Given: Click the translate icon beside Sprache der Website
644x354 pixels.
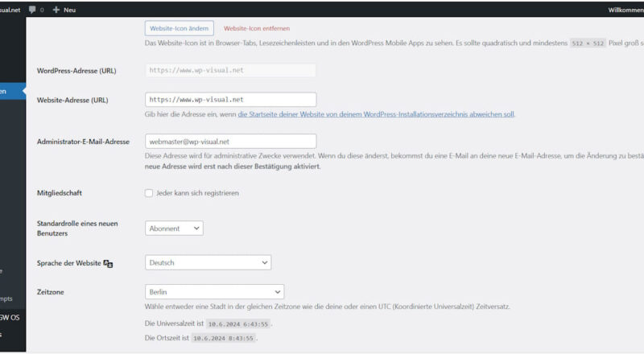Looking at the screenshot, I should (108, 263).
